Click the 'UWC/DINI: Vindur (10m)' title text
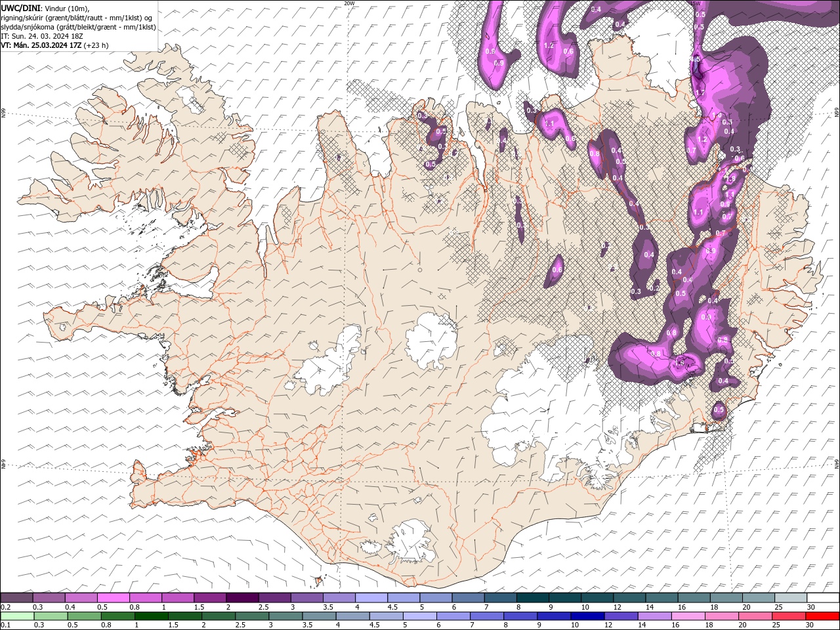 (45, 8)
